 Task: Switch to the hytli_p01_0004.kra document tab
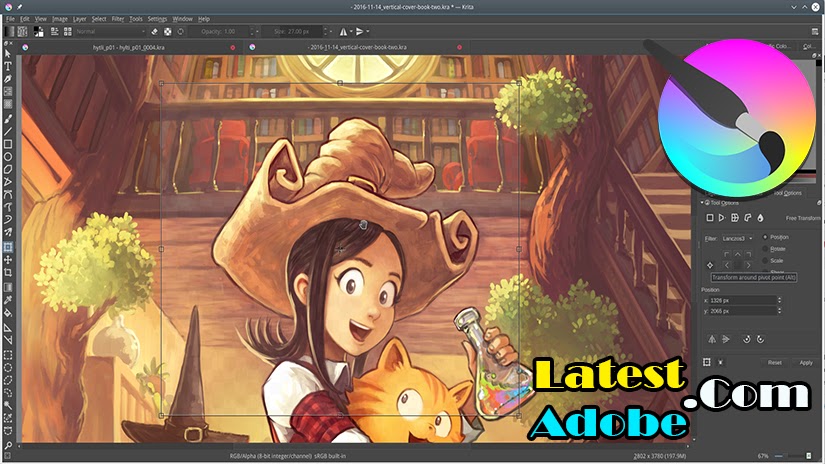128,47
